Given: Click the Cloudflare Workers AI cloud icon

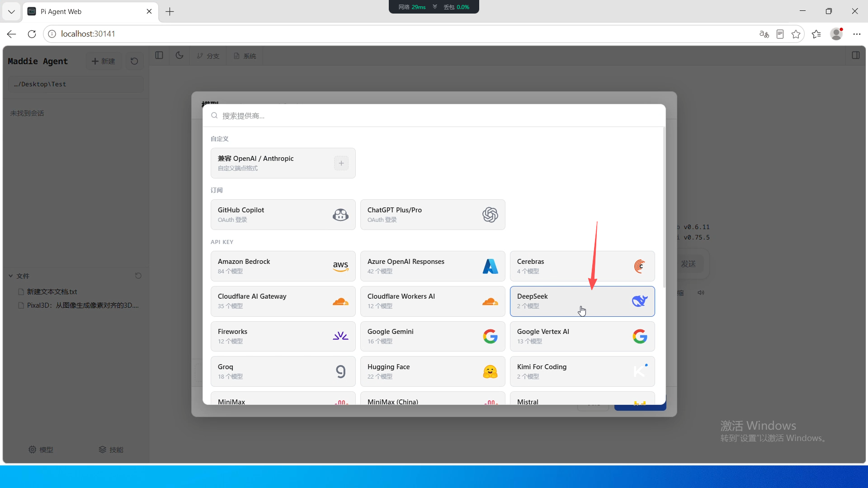Looking at the screenshot, I should [490, 301].
